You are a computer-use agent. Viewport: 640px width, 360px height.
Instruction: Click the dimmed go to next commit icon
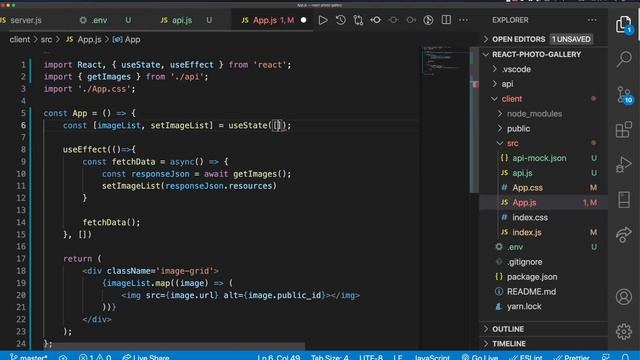tap(411, 20)
